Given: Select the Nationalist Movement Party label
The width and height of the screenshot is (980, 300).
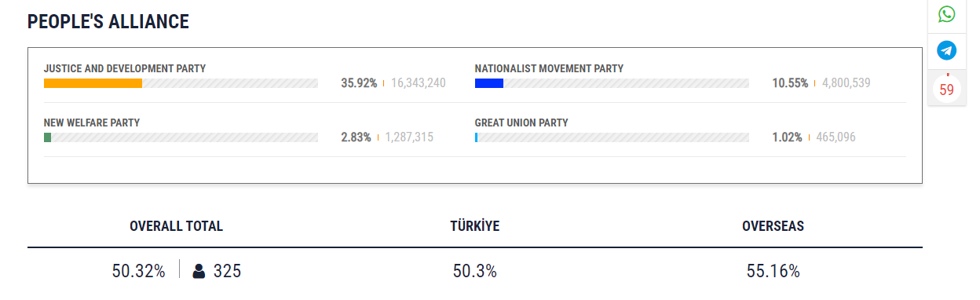Looking at the screenshot, I should pyautogui.click(x=549, y=69).
